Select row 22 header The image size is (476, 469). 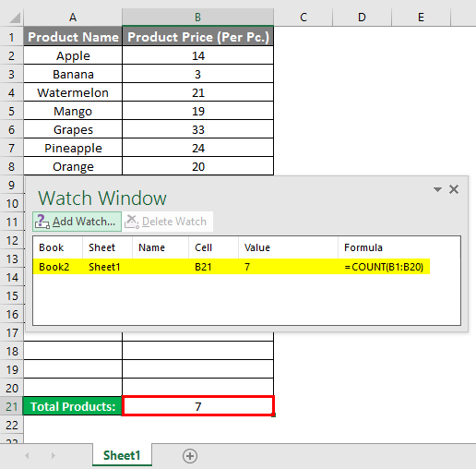(x=12, y=425)
